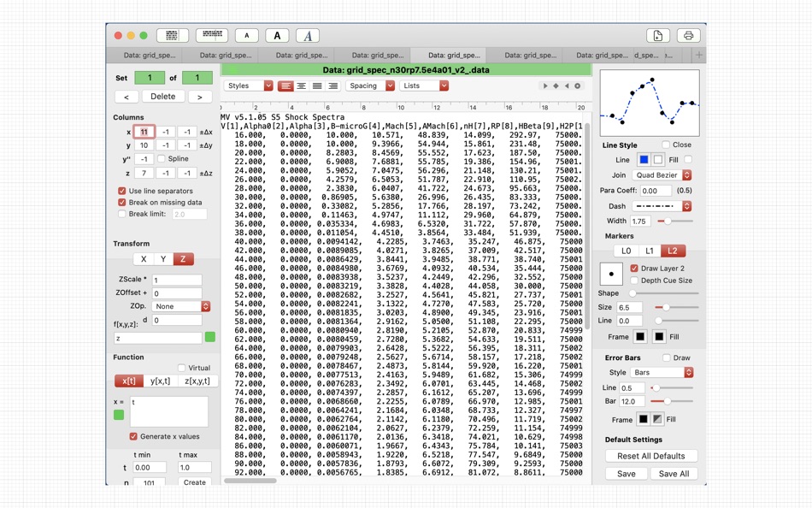Screen dimensions: 812x508
Task: Toggle the Line Style Fill checkbox
Action: click(x=688, y=160)
